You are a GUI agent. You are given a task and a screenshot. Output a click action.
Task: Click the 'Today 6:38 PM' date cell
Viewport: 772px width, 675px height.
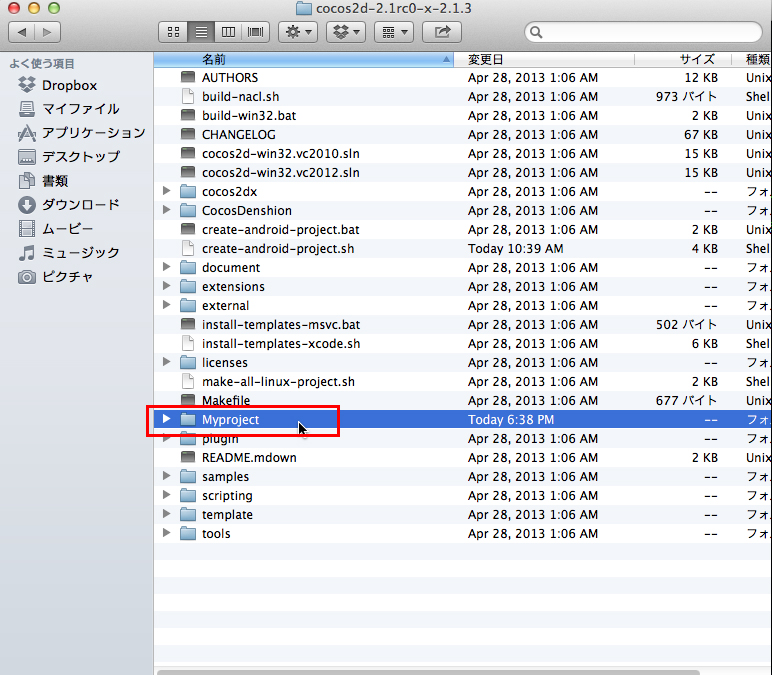click(x=511, y=419)
